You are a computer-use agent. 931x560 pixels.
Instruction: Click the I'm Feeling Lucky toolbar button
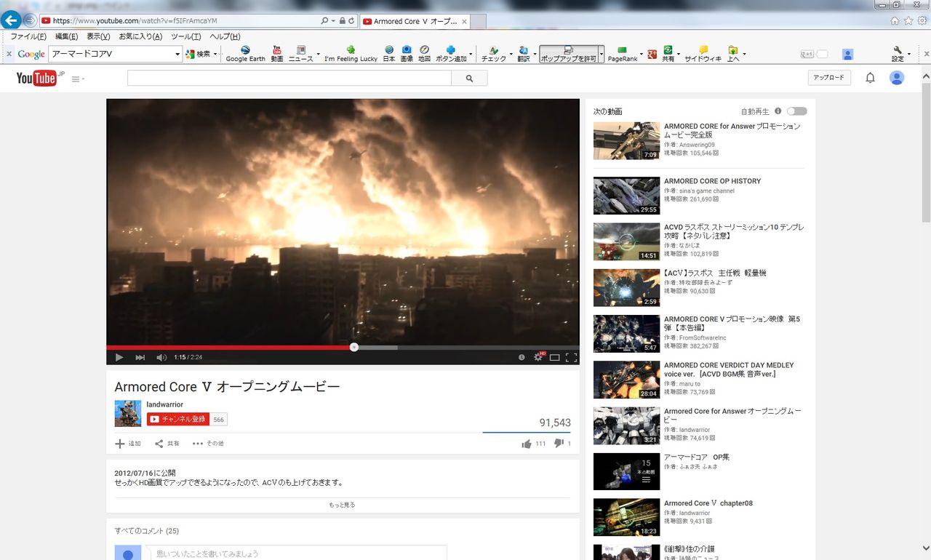click(351, 54)
